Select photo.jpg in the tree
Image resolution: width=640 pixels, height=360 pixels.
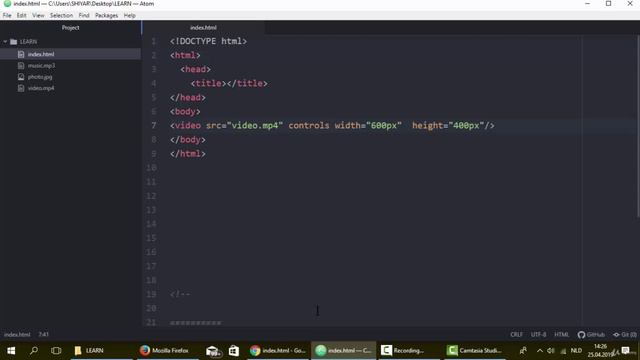point(70,77)
